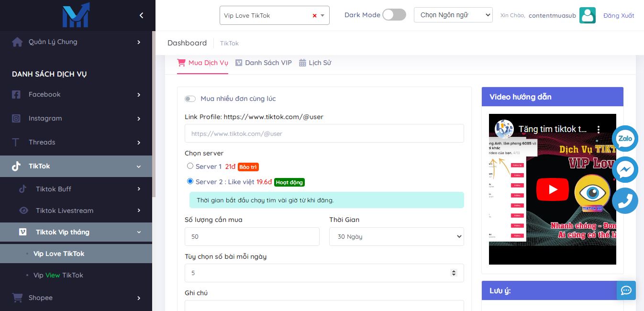Viewport: 644px width, 311px height.
Task: Open the Thời Gian 30 Ngày dropdown
Action: pos(397,236)
